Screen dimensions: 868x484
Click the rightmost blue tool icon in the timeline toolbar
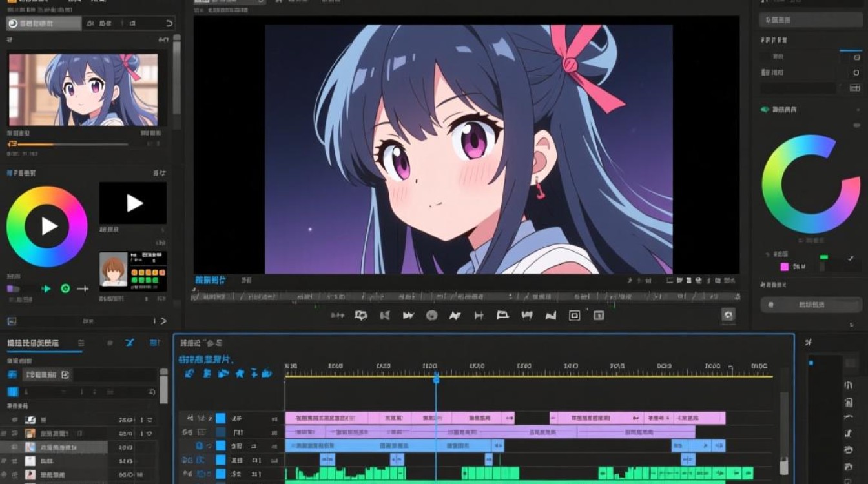tap(266, 373)
